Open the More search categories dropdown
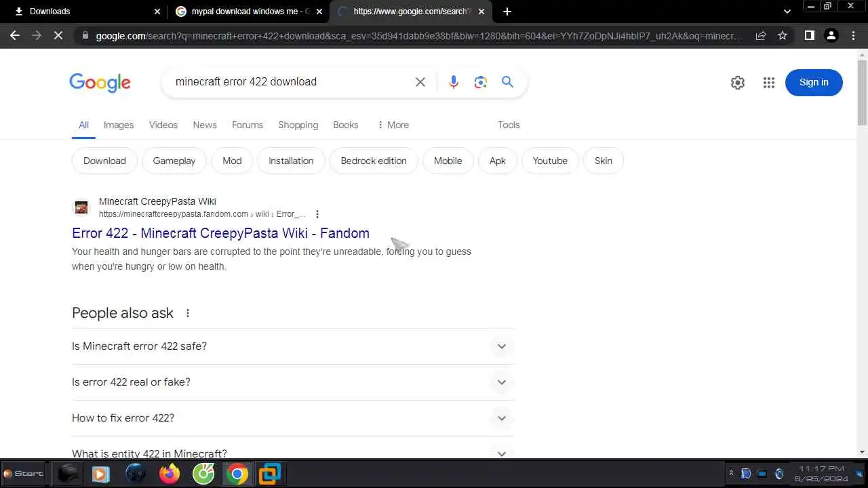The width and height of the screenshot is (868, 488). [393, 125]
